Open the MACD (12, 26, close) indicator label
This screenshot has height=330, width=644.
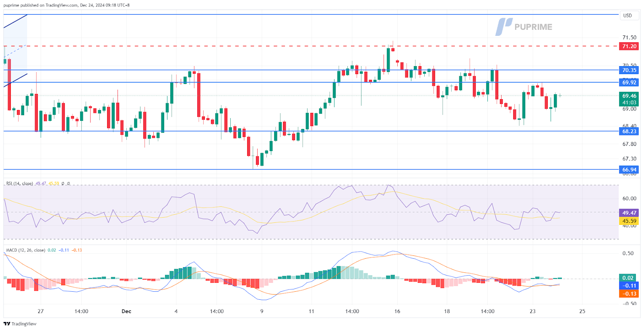click(25, 250)
